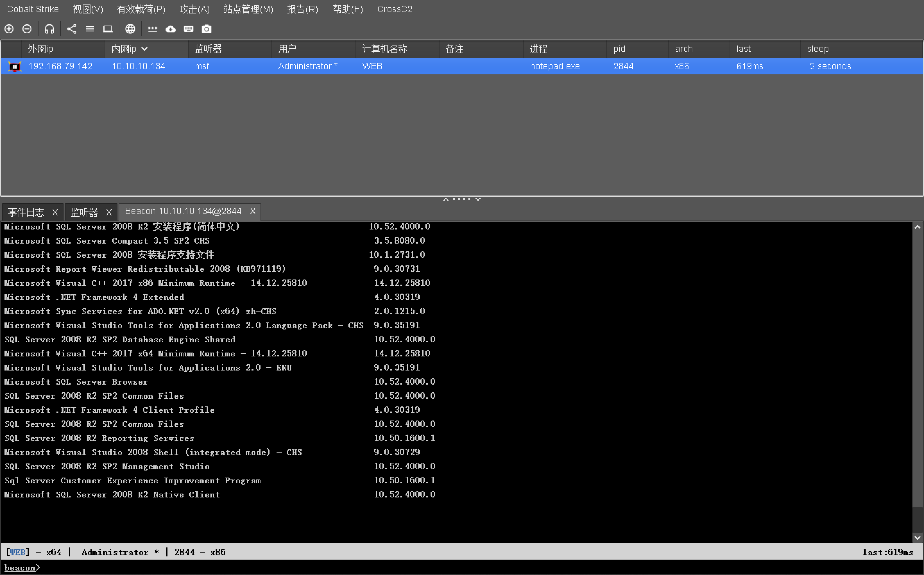The width and height of the screenshot is (924, 575).
Task: Open the 攻击(A) menu
Action: (194, 9)
